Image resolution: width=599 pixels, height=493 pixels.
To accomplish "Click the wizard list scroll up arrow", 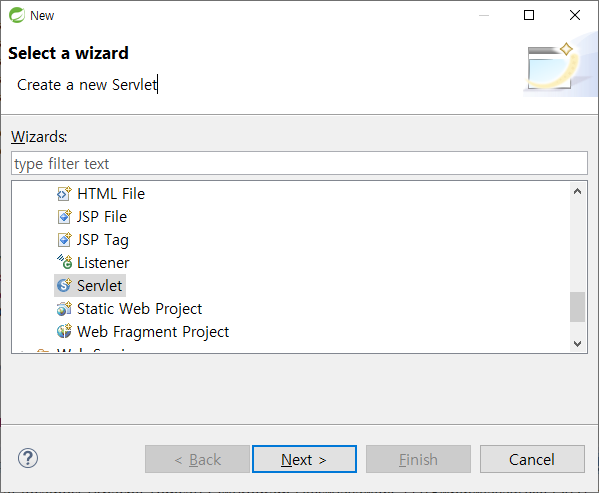I will (x=578, y=191).
